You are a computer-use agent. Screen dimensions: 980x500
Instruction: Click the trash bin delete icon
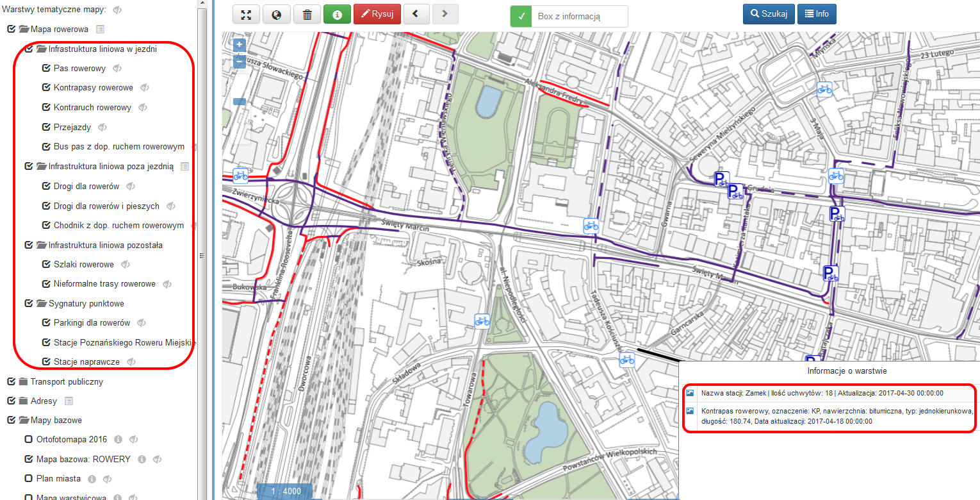click(x=307, y=14)
